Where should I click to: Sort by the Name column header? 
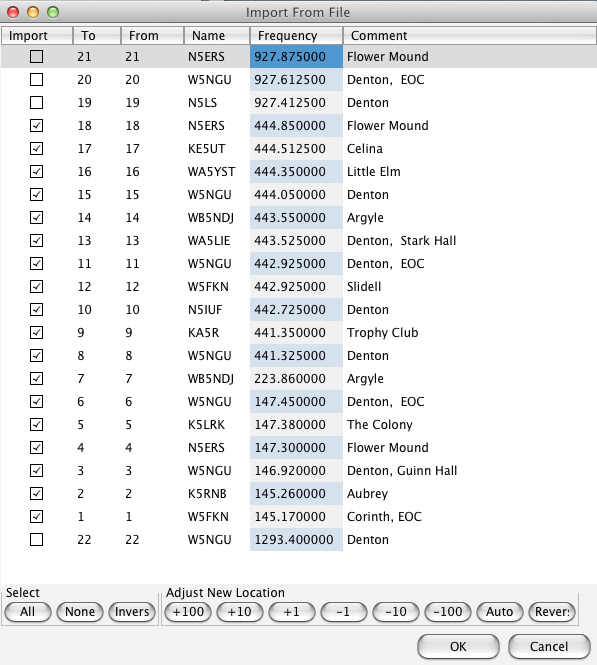click(x=217, y=36)
